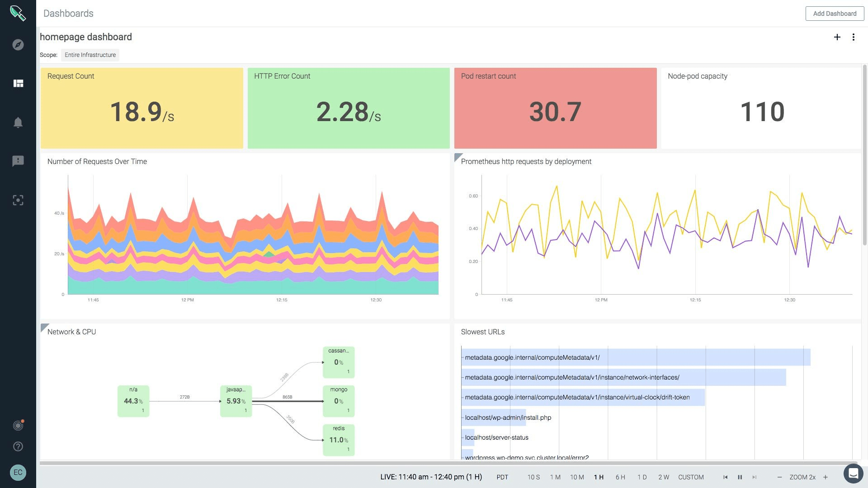Click the Add Dashboard button
The image size is (868, 488).
click(835, 14)
